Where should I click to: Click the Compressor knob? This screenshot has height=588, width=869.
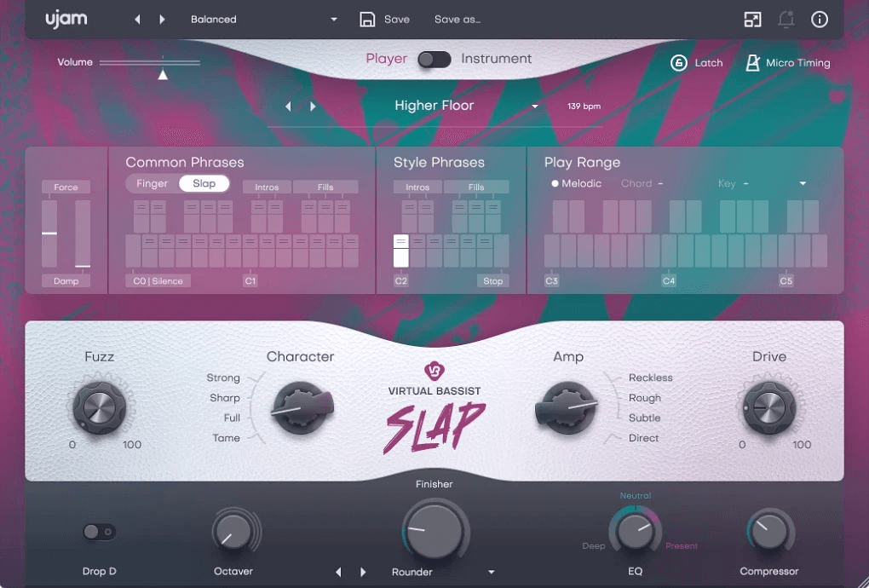[x=768, y=531]
